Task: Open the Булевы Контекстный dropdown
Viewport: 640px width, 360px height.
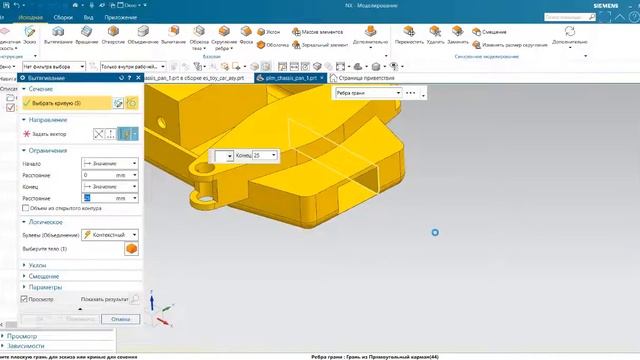Action: point(109,235)
